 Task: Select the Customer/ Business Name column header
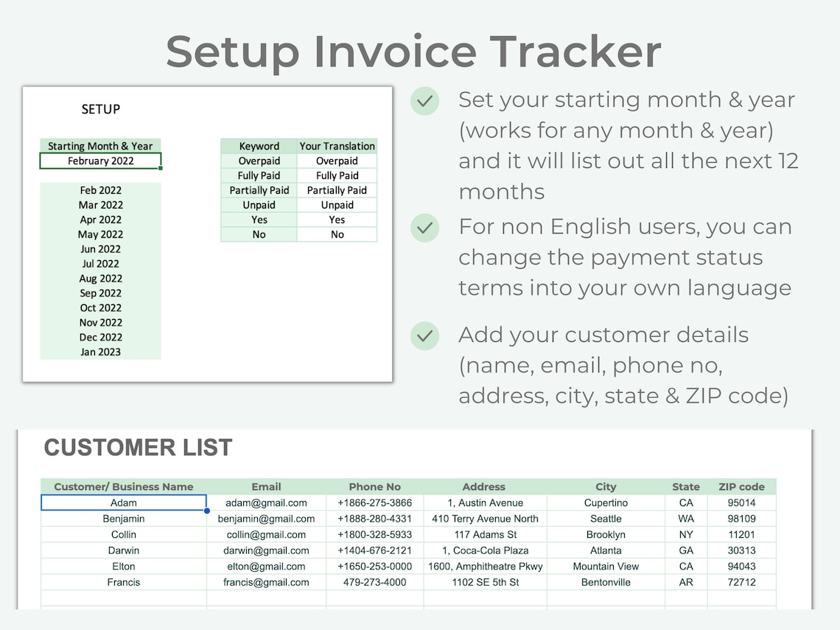pyautogui.click(x=123, y=487)
